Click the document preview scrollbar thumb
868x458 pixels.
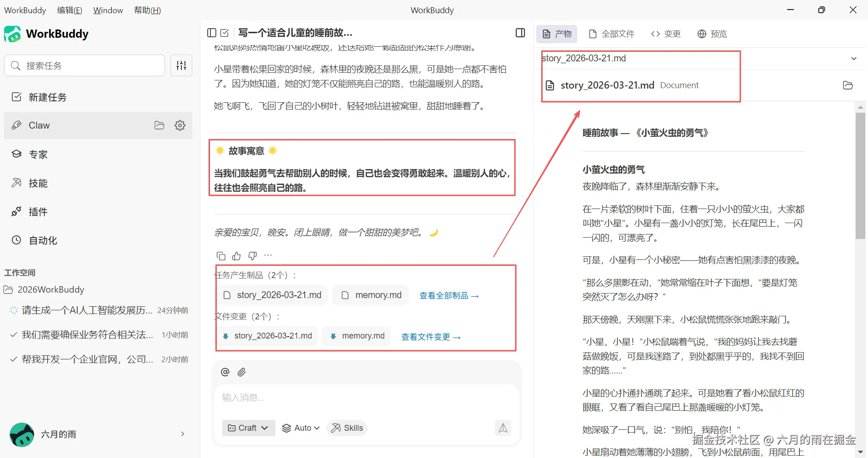[x=860, y=176]
